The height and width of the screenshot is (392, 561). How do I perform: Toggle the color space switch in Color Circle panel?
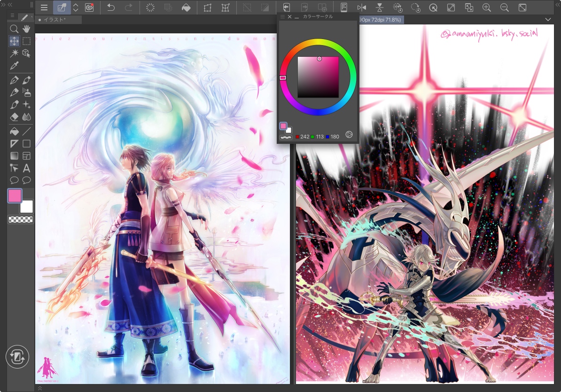[349, 134]
